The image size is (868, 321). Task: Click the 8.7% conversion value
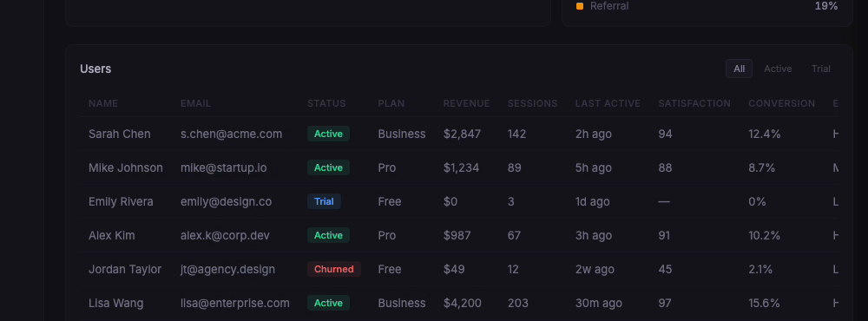762,167
